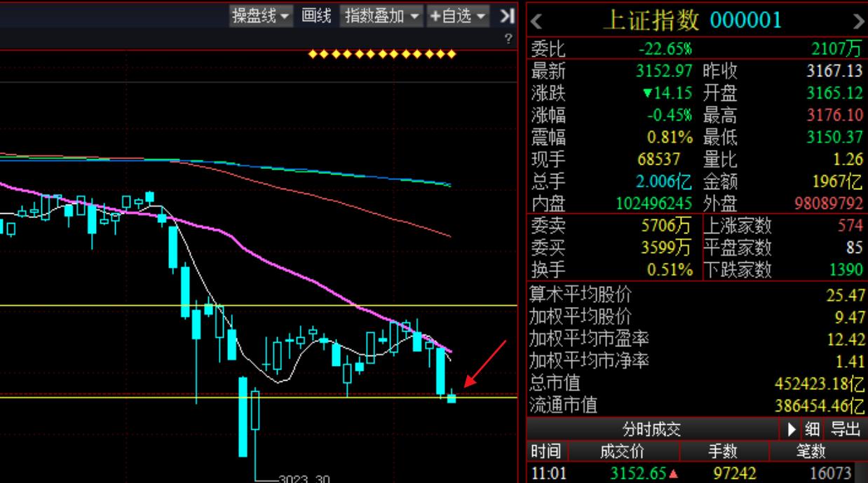Click the 时间 column header

coord(545,451)
